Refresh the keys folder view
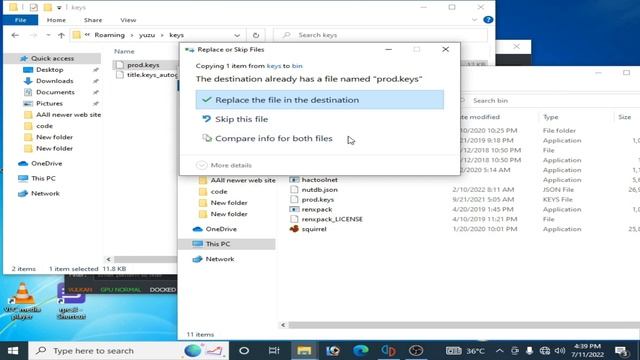Viewport: 640px width, 360px height. tap(256, 35)
